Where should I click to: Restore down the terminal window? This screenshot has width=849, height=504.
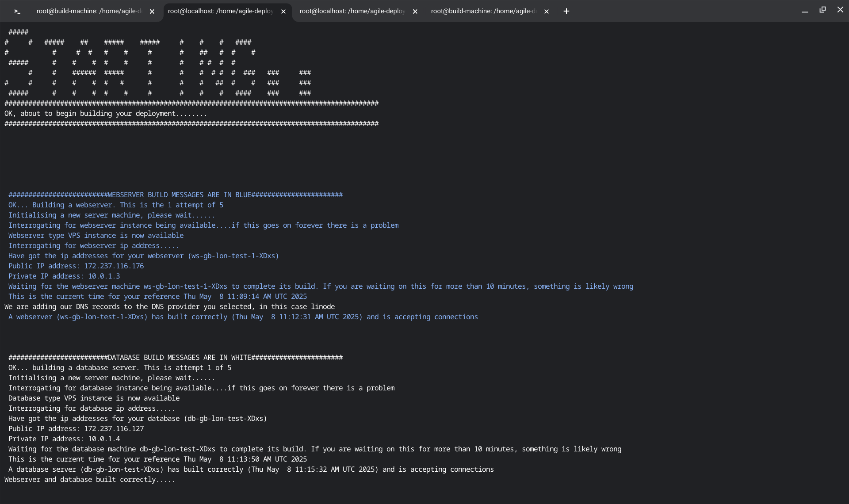[822, 10]
